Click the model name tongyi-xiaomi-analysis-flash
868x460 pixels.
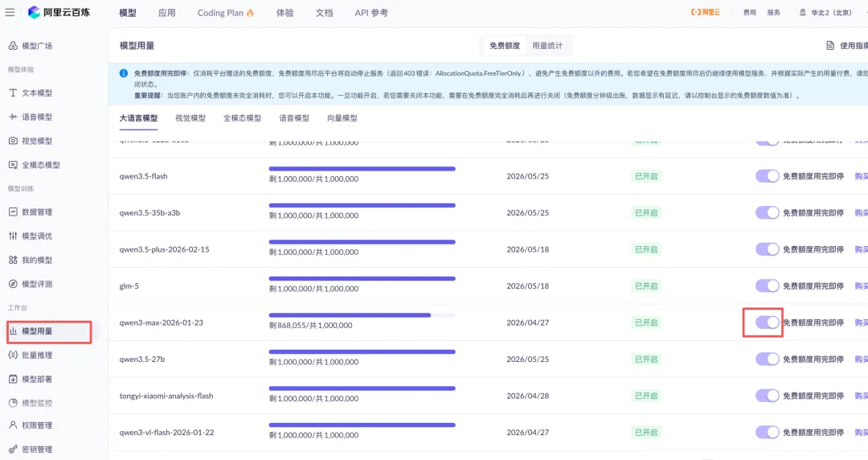click(166, 396)
